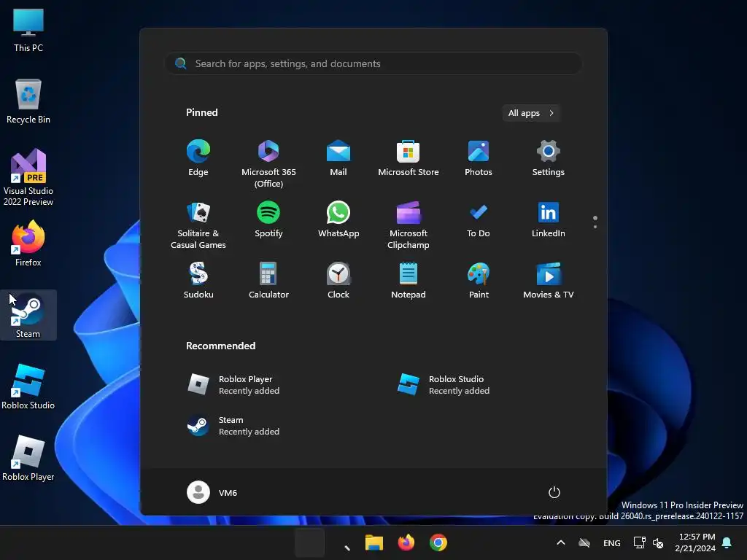Select the Recycle Bin desktop icon

click(x=28, y=101)
